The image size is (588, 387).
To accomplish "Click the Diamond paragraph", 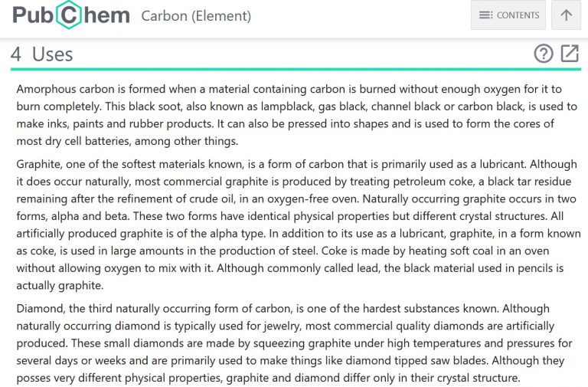I will click(x=291, y=343).
